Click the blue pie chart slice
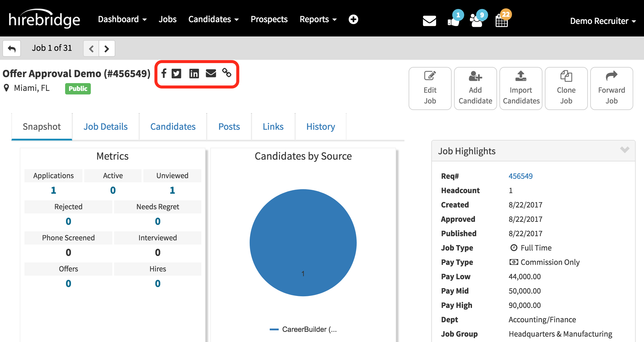This screenshot has height=342, width=644. click(303, 242)
